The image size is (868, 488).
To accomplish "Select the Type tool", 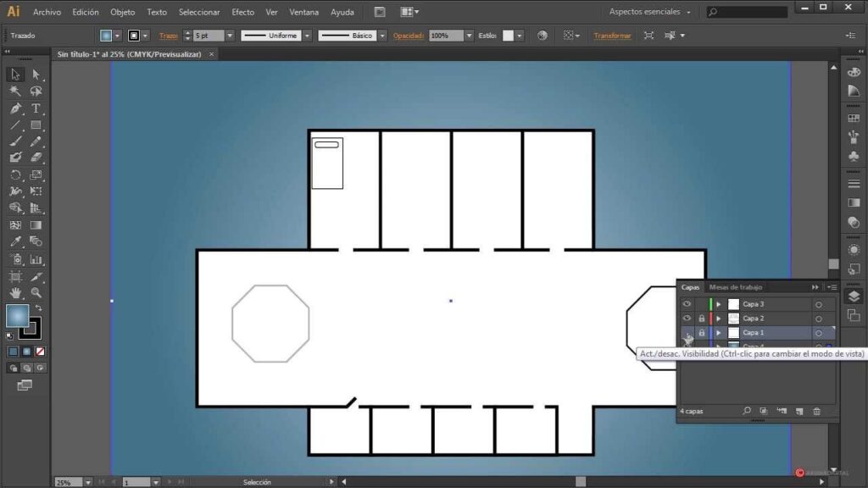I will coord(36,108).
